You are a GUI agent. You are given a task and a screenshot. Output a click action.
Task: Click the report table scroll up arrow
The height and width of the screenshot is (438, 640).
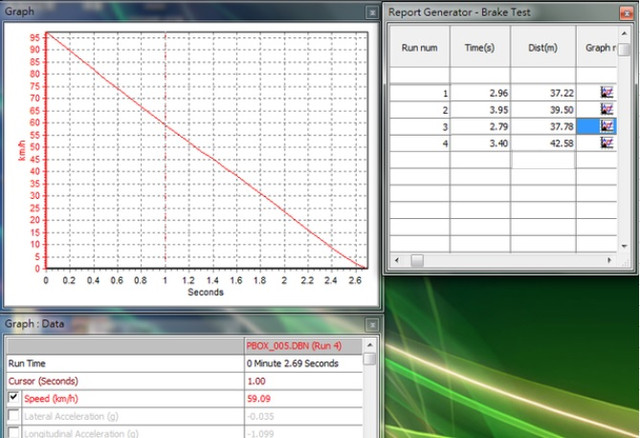tap(624, 33)
